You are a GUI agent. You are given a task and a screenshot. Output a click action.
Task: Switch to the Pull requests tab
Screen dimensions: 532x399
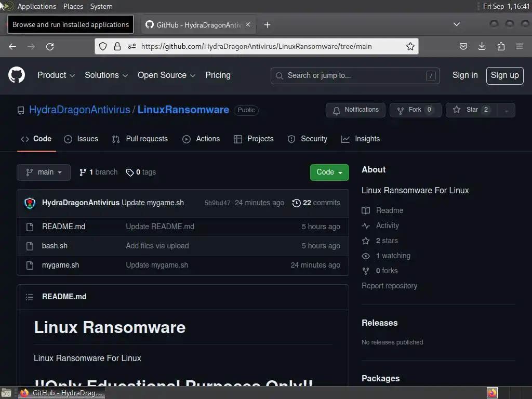pyautogui.click(x=140, y=139)
